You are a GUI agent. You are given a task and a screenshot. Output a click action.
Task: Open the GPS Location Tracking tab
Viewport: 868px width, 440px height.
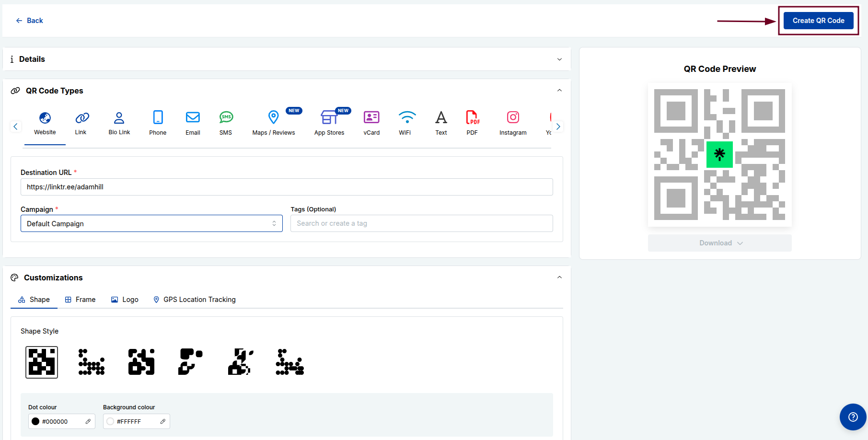194,299
